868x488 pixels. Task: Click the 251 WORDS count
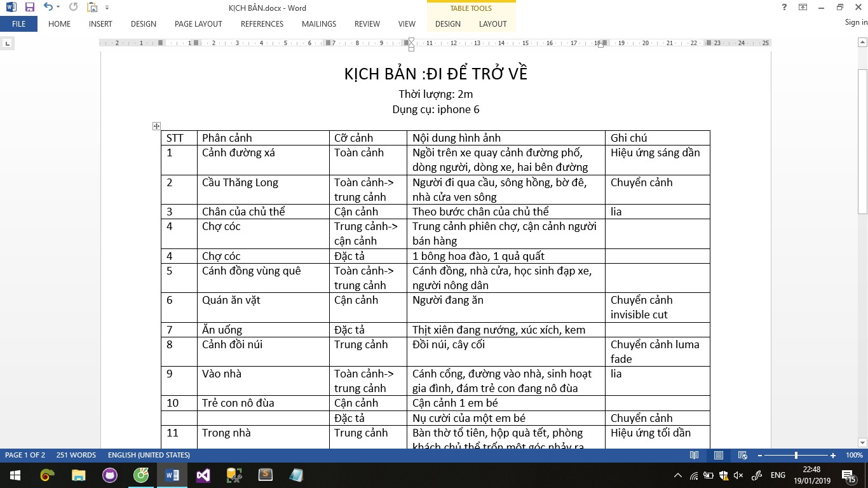click(76, 455)
